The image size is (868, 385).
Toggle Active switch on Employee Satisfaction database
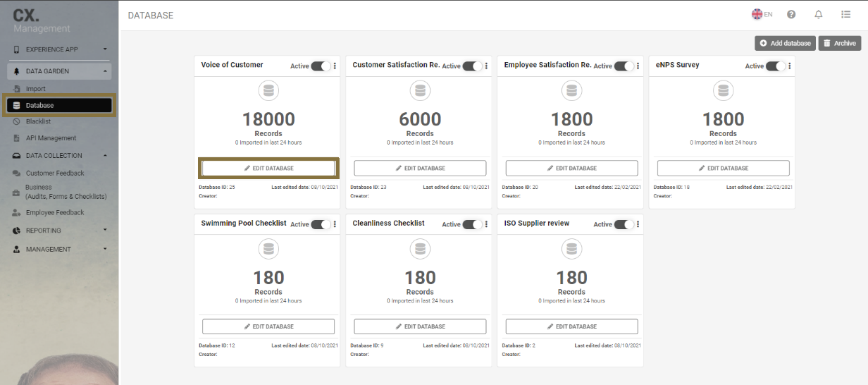(624, 66)
